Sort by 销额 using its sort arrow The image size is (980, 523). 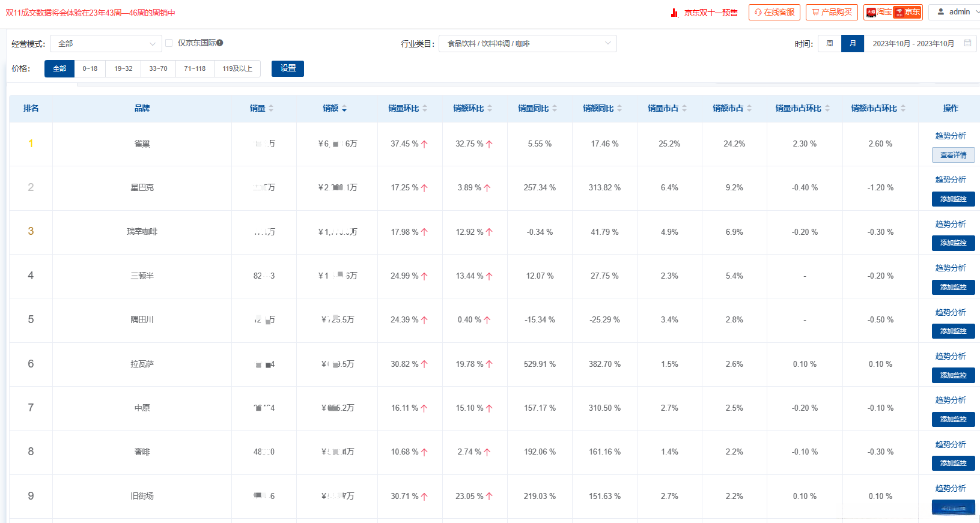tap(344, 109)
